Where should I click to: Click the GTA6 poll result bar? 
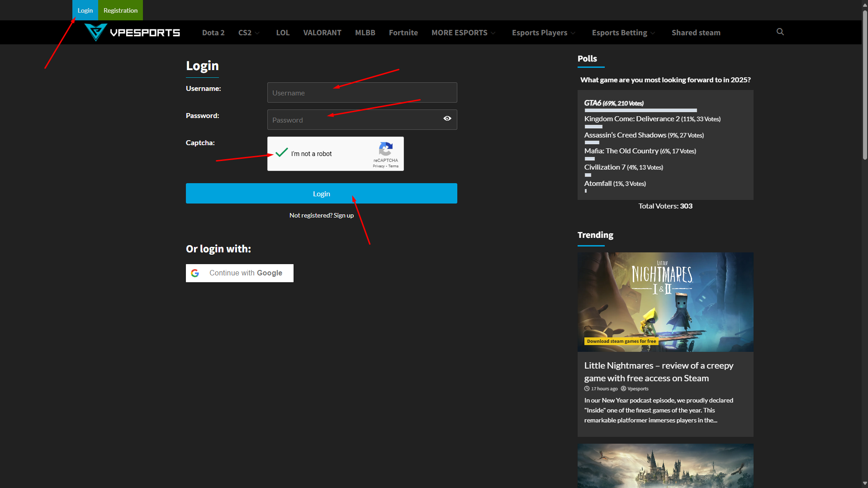point(640,110)
